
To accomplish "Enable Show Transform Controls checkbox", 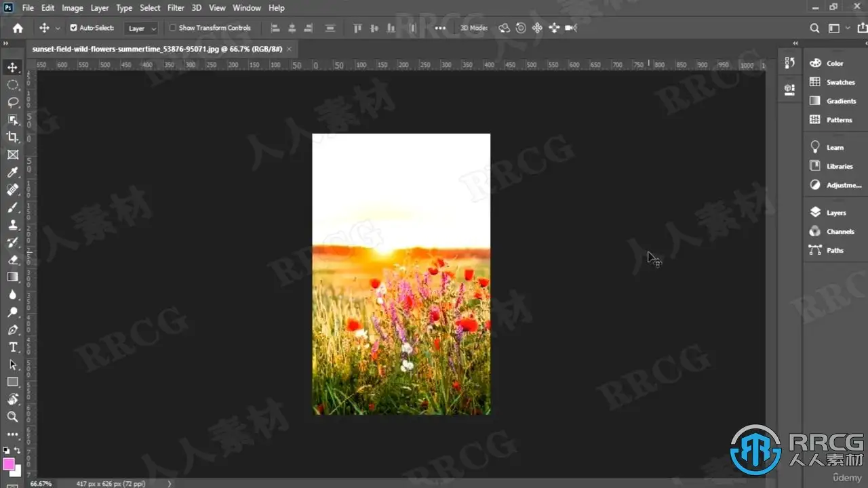I will click(173, 28).
